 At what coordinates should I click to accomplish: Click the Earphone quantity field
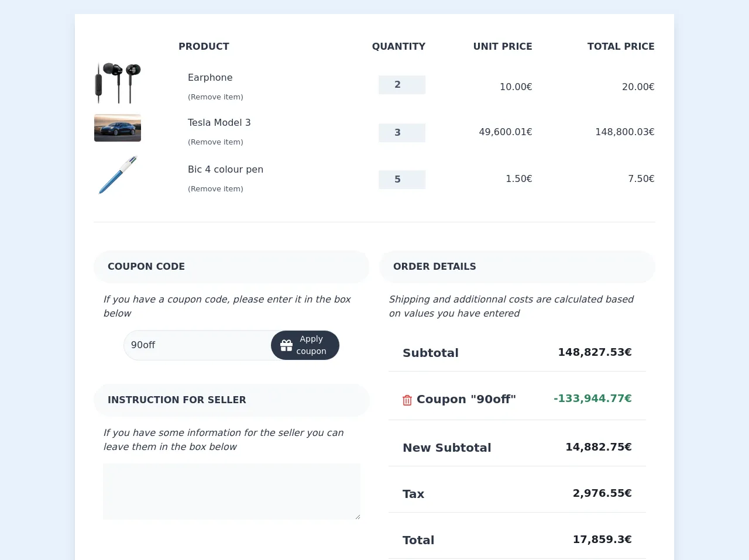click(401, 85)
